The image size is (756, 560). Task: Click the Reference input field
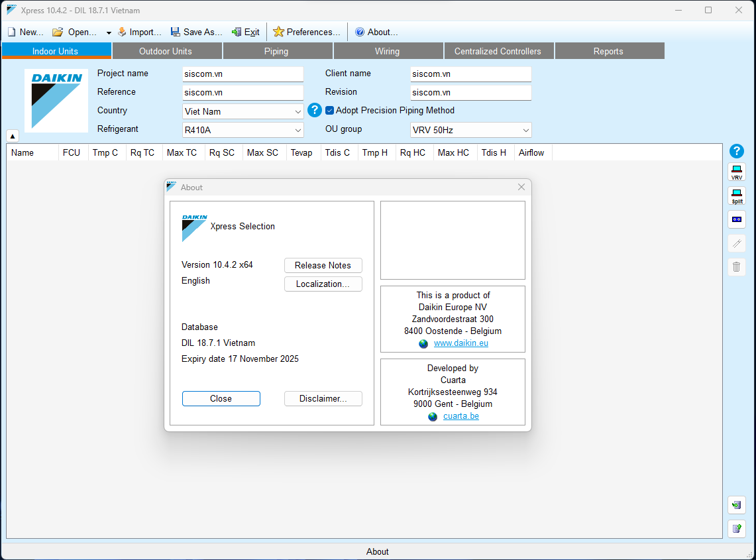click(x=243, y=92)
